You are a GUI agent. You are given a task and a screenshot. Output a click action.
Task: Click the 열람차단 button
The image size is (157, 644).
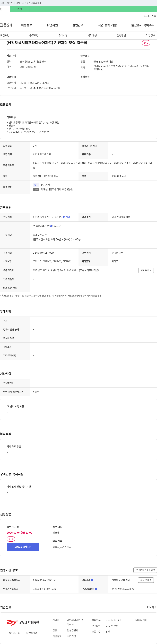coord(32,633)
